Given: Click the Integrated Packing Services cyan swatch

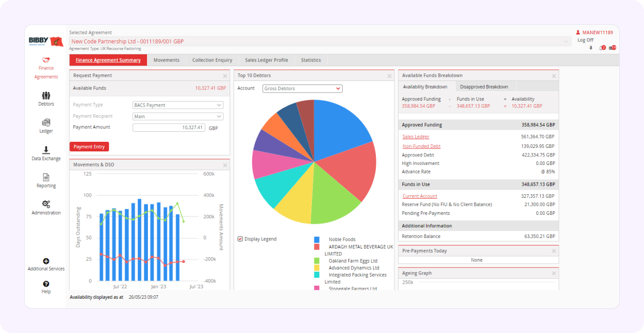Looking at the screenshot, I should coord(317,275).
